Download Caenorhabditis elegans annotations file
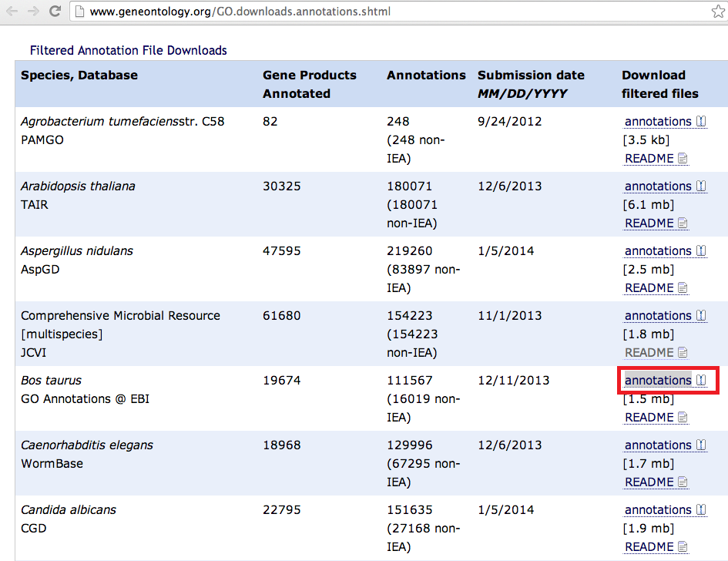This screenshot has height=561, width=728. pyautogui.click(x=658, y=445)
